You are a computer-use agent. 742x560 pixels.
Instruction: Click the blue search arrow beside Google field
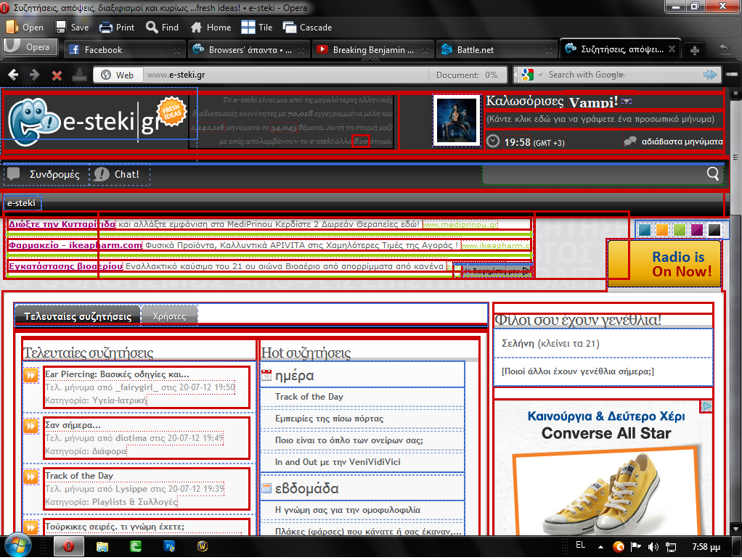[x=710, y=75]
